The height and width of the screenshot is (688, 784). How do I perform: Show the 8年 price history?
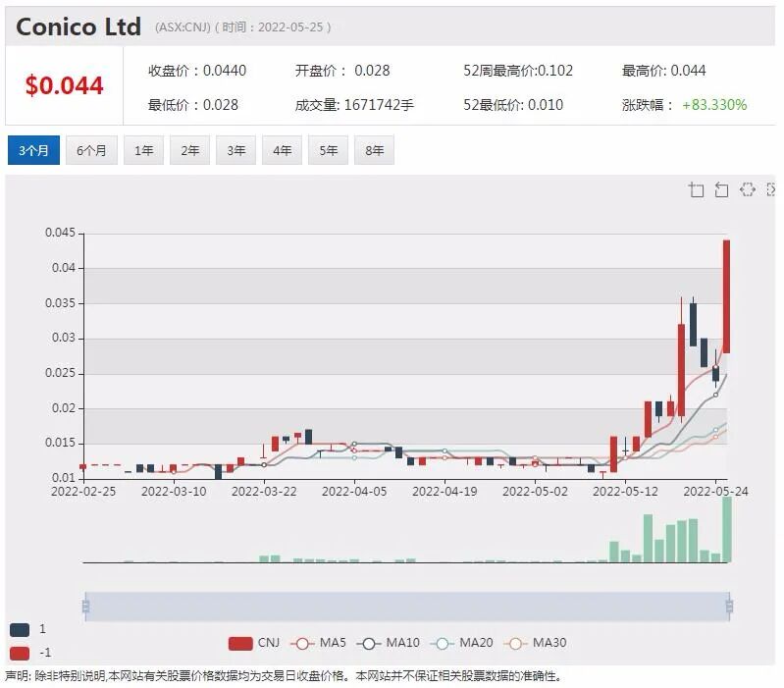374,150
